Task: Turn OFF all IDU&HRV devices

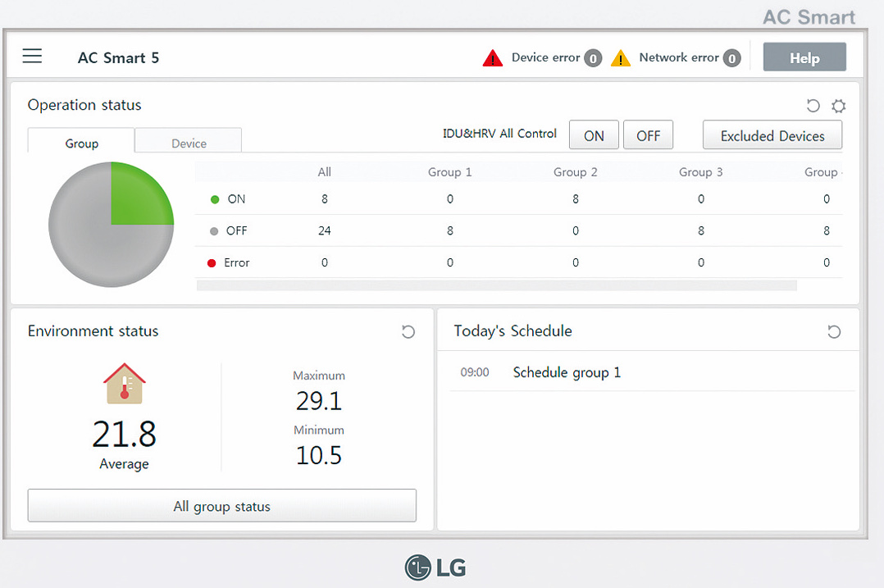Action: 648,136
